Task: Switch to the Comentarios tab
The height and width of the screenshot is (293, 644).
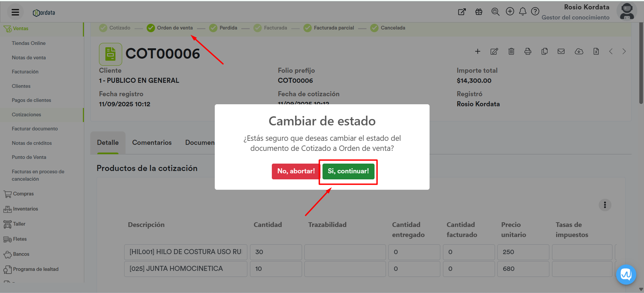Action: 152,142
